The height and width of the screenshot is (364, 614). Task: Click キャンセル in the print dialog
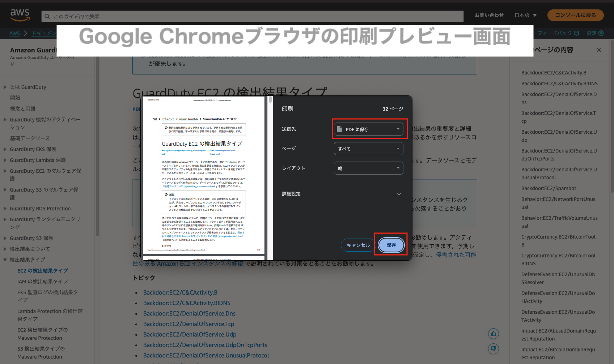click(358, 245)
